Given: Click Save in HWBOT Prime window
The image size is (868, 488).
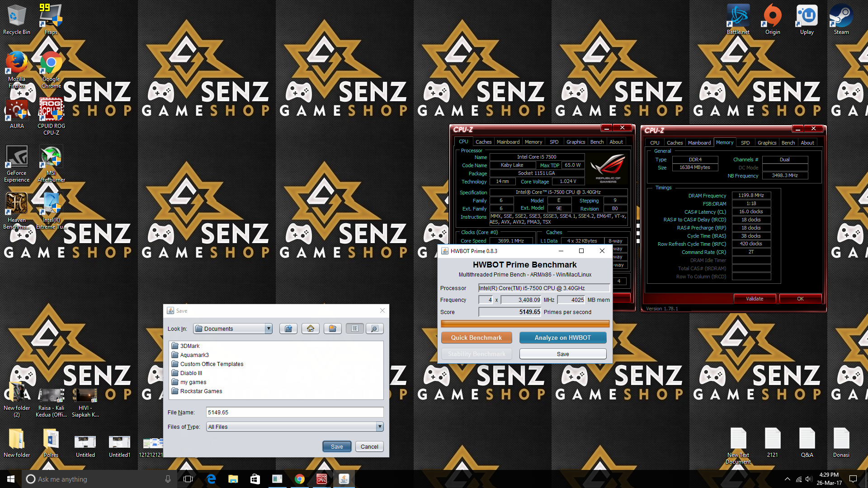Looking at the screenshot, I should (563, 354).
